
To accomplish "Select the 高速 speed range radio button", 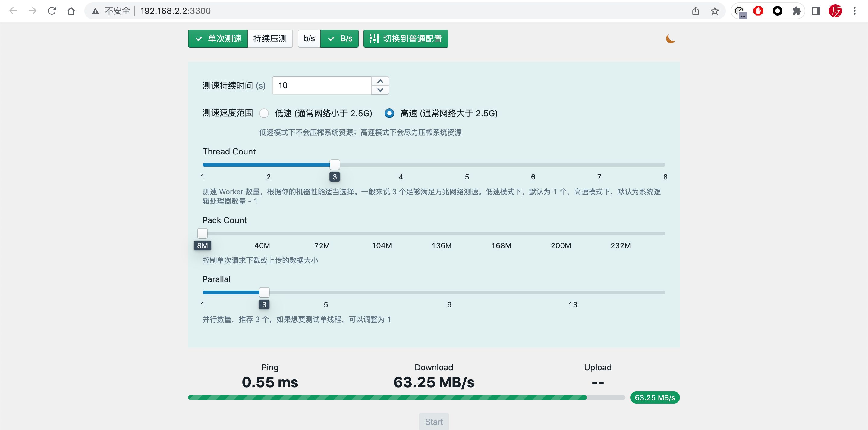I will click(389, 114).
